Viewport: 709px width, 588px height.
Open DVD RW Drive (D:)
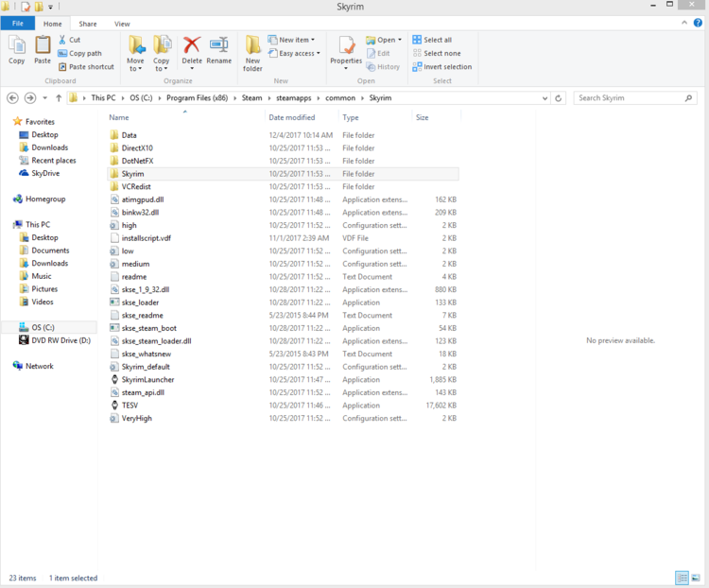pyautogui.click(x=55, y=340)
